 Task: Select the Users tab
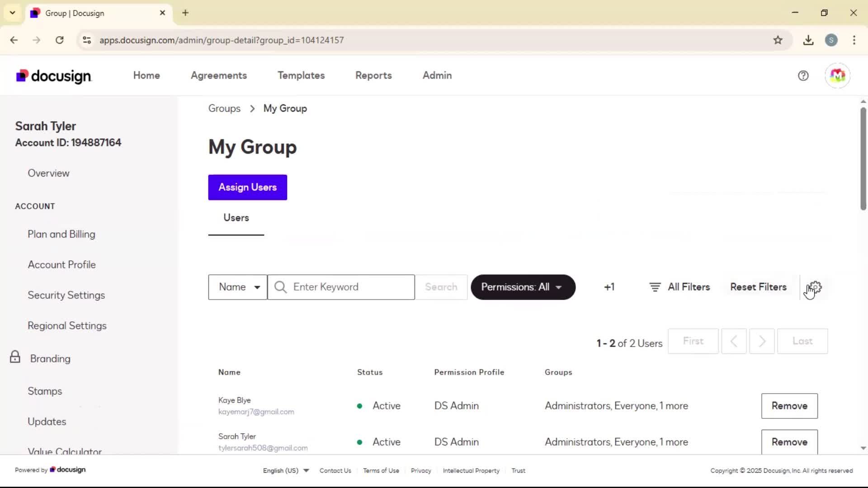(x=236, y=218)
